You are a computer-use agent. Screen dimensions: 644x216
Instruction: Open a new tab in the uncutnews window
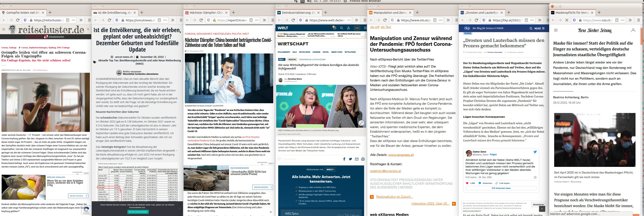pos(142,12)
